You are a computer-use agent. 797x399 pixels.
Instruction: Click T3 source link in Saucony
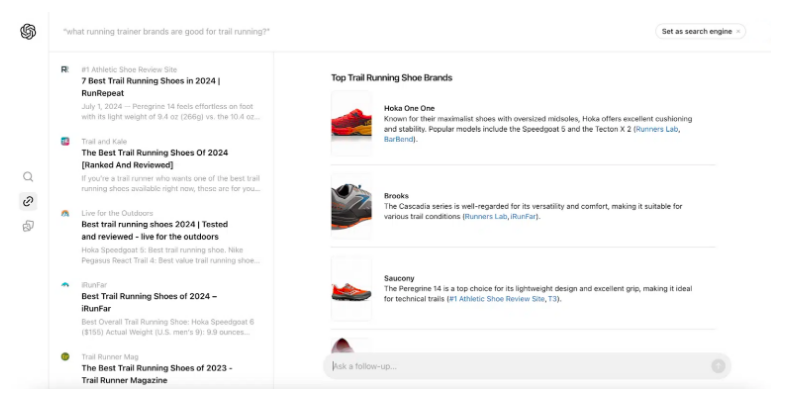pos(552,299)
